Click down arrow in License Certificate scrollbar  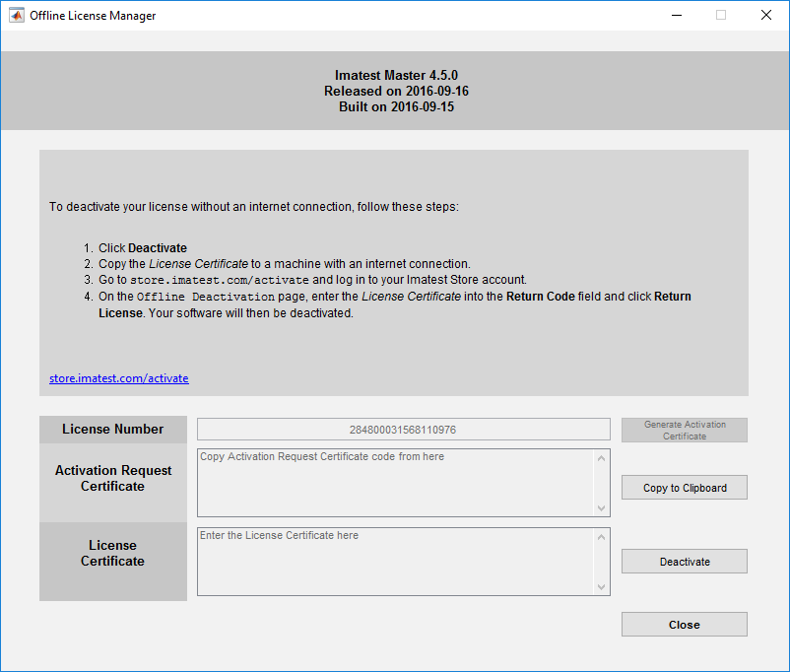pyautogui.click(x=601, y=586)
